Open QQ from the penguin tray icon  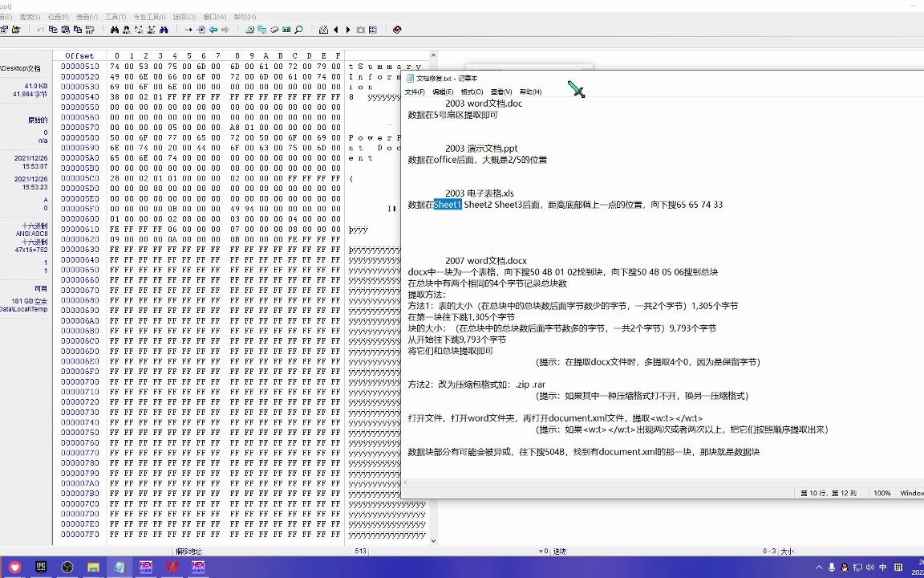pyautogui.click(x=845, y=568)
